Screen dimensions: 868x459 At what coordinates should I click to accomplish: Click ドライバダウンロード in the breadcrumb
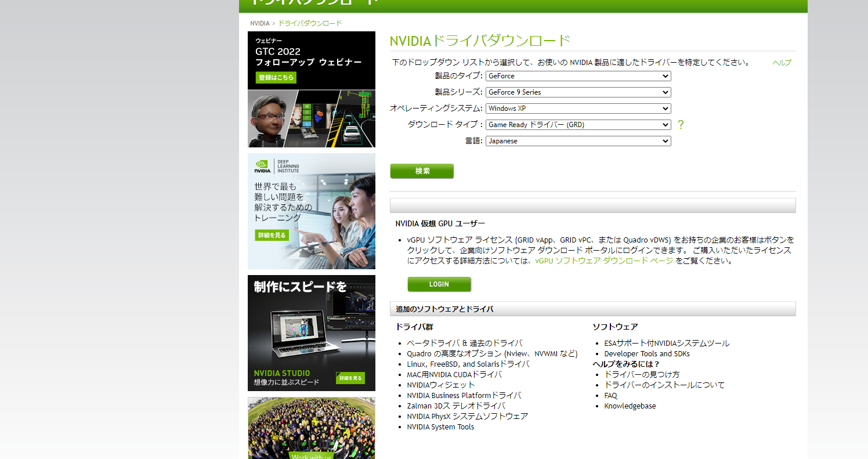click(310, 23)
